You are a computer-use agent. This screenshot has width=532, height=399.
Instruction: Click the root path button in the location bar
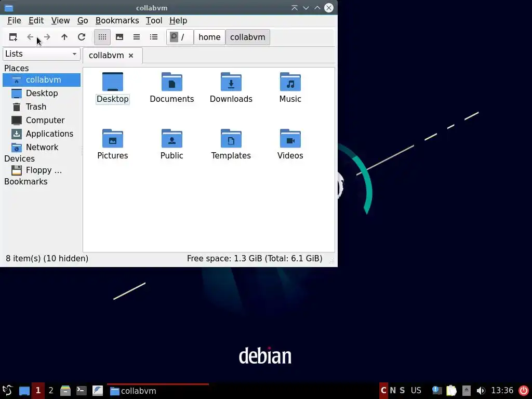pyautogui.click(x=180, y=37)
